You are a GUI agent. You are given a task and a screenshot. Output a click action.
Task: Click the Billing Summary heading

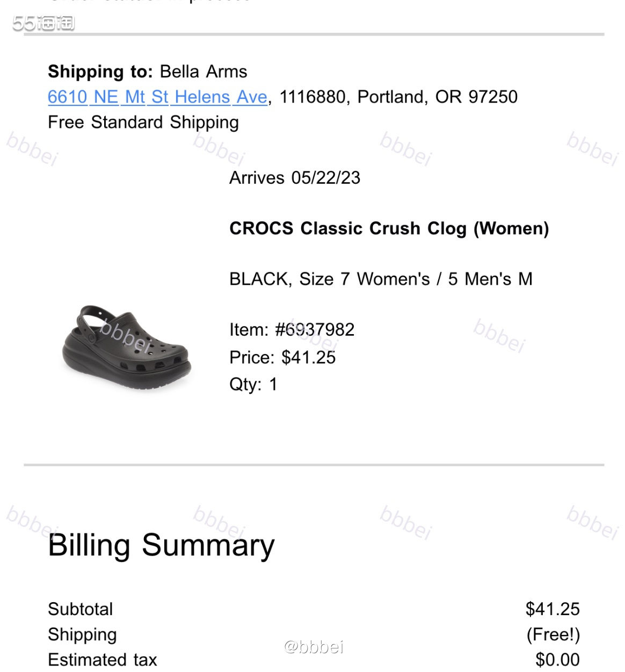click(161, 545)
